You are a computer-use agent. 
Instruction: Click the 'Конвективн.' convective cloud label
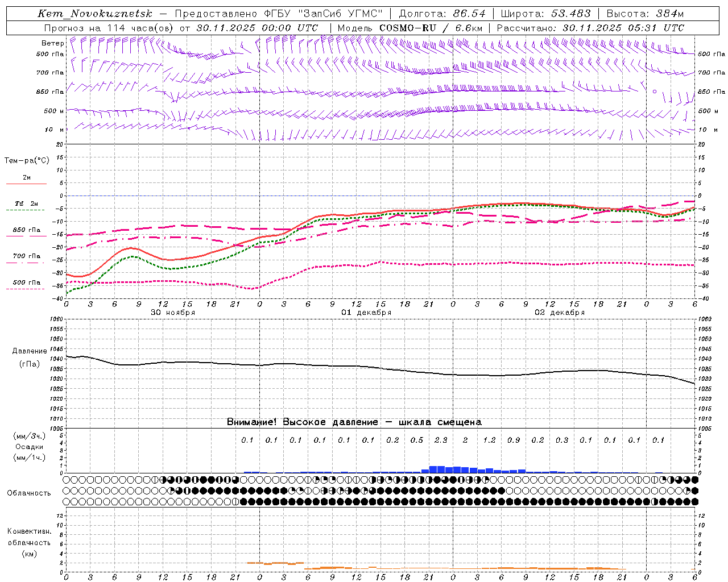click(29, 531)
